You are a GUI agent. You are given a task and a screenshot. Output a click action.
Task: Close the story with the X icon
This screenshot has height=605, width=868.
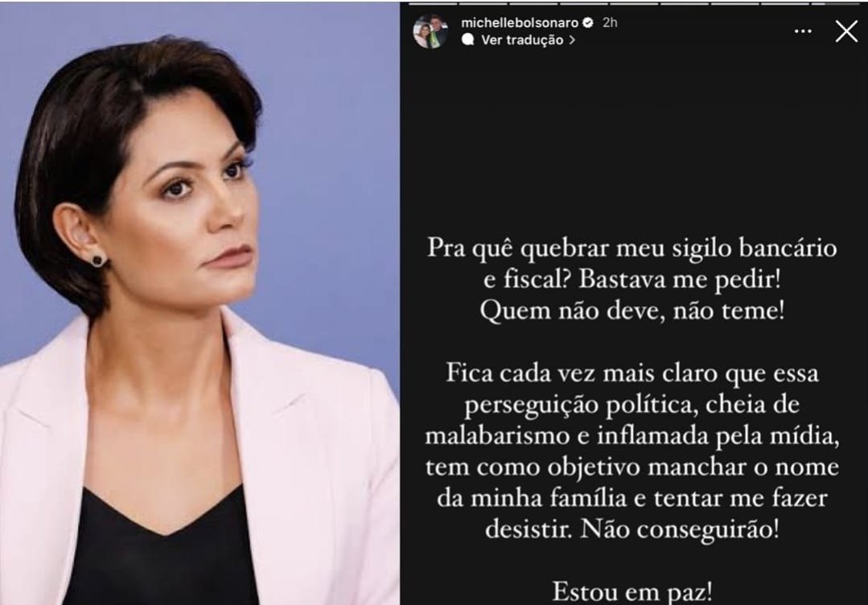click(x=846, y=31)
